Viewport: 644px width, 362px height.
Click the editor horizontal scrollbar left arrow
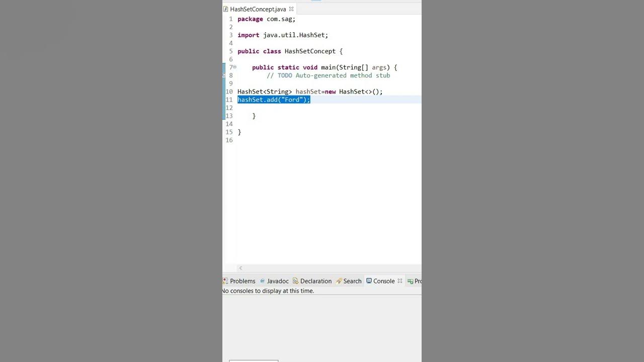240,268
